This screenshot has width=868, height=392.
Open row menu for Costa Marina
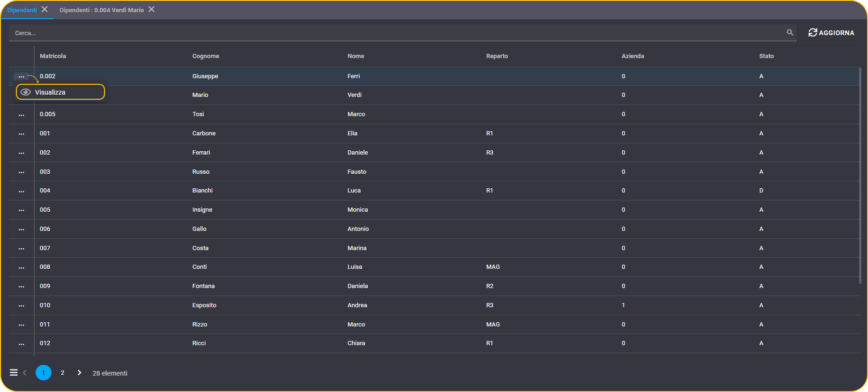point(21,249)
